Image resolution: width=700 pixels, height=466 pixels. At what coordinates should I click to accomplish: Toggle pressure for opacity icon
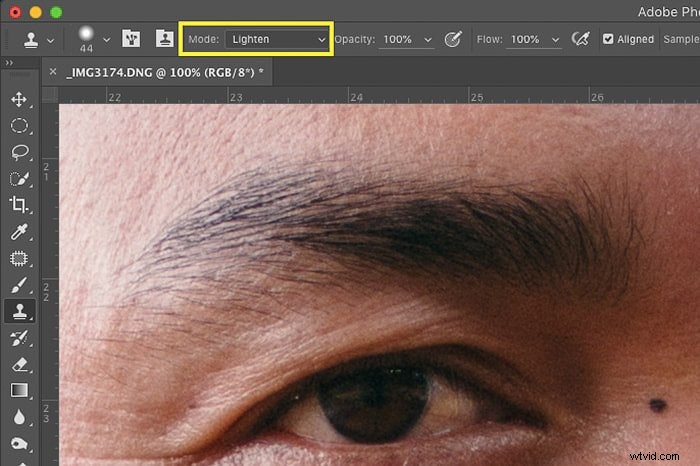pyautogui.click(x=453, y=39)
